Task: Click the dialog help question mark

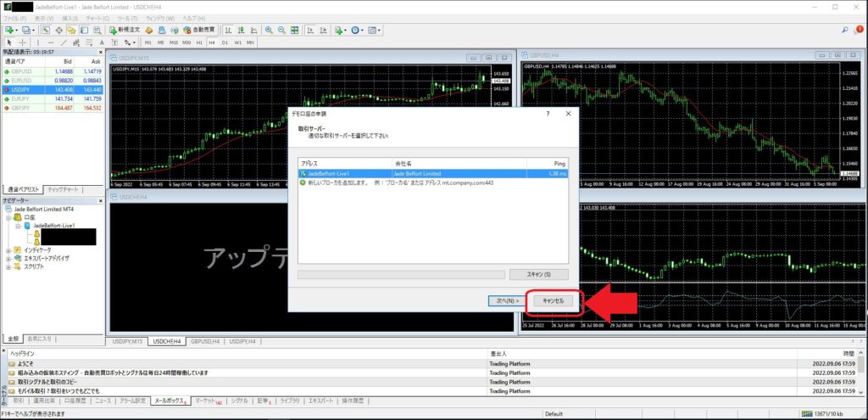Action: [x=548, y=114]
